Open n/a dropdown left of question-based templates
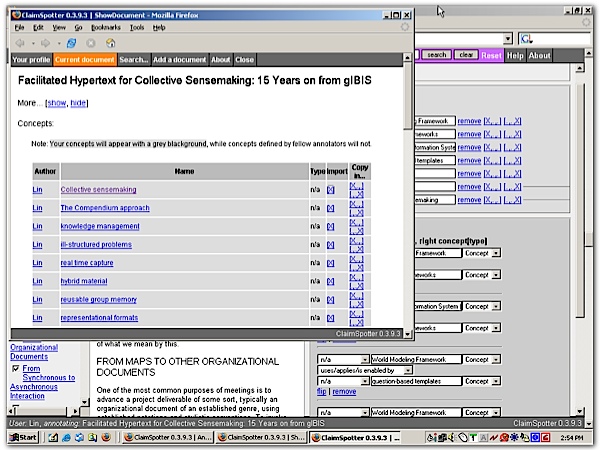This screenshot has width=600, height=450. pos(365,381)
